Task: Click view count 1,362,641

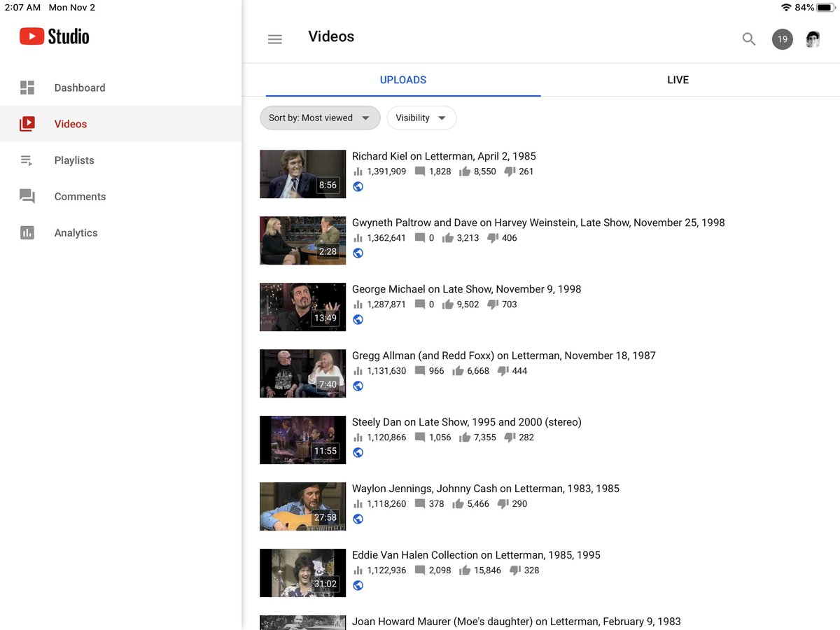Action: click(386, 238)
